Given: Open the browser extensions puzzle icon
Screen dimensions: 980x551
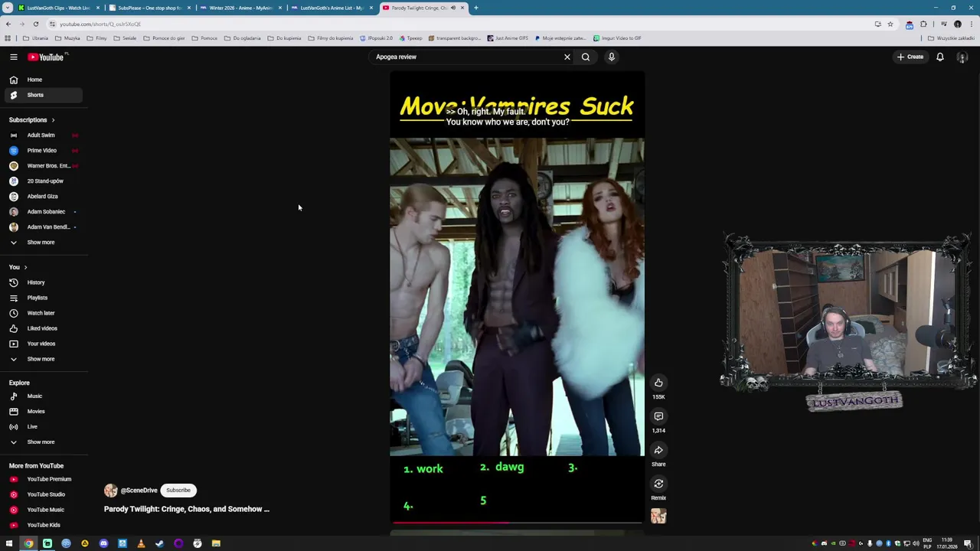Looking at the screenshot, I should point(923,24).
